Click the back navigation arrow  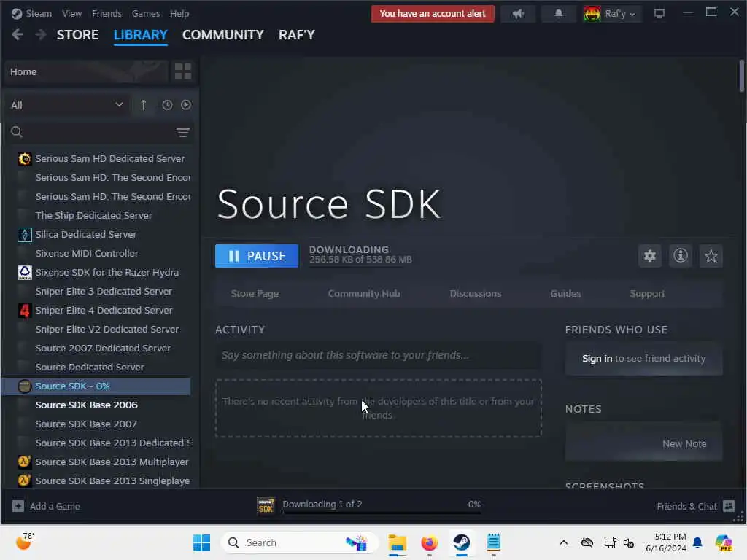[18, 35]
